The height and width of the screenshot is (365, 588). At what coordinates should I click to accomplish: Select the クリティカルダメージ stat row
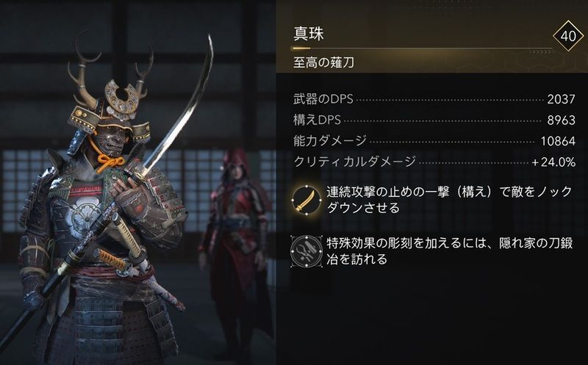[x=434, y=162]
